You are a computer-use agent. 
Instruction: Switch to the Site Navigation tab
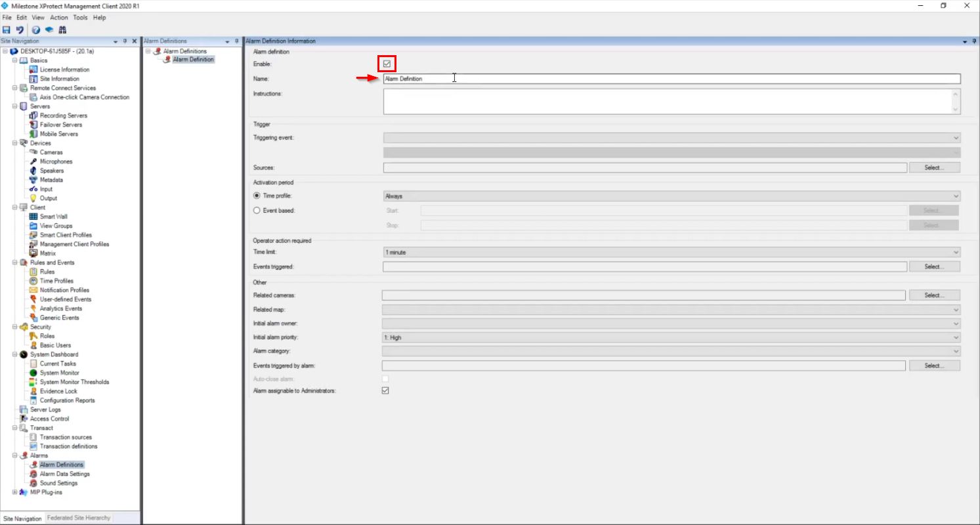pos(22,518)
